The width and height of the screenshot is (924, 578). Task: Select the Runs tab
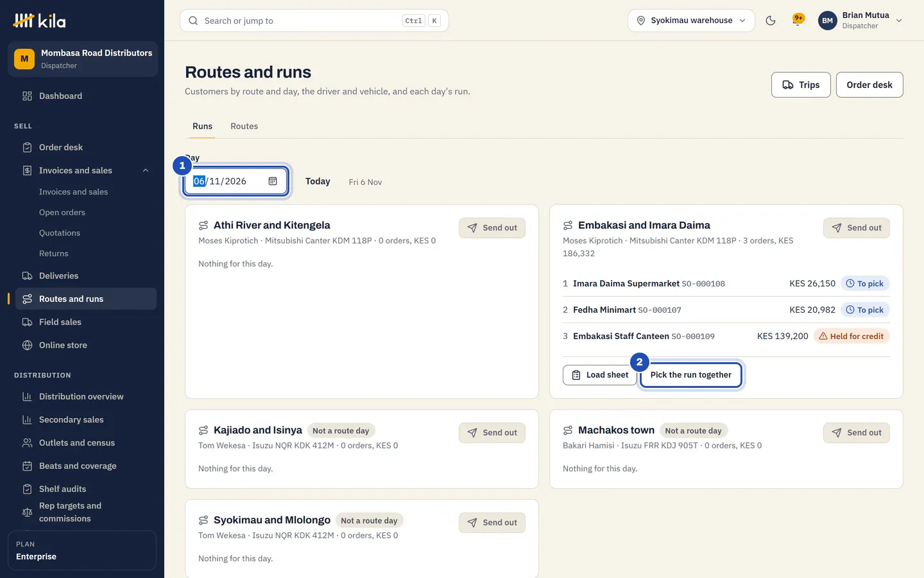[202, 126]
